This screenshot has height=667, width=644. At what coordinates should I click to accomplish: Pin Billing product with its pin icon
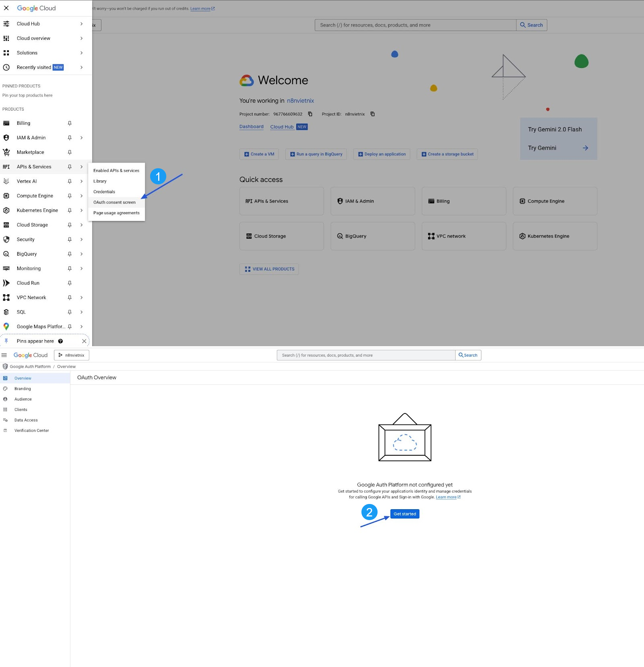click(70, 123)
